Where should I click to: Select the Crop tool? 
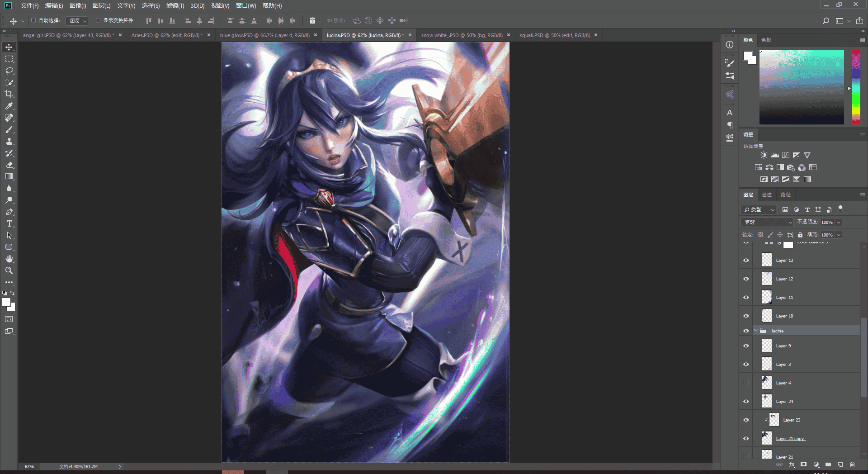tap(9, 94)
